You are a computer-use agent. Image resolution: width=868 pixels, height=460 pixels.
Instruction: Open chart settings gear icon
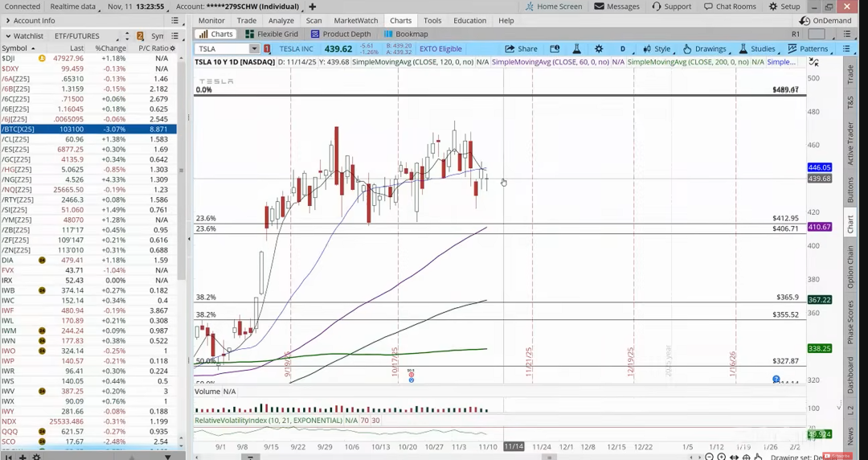pos(599,49)
